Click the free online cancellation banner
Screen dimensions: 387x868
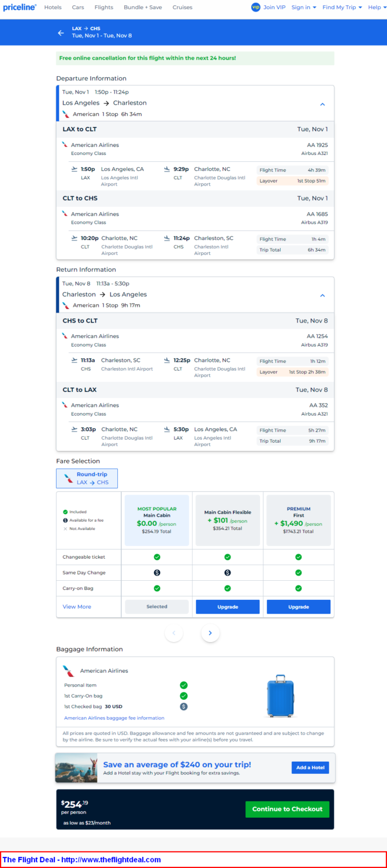point(195,58)
